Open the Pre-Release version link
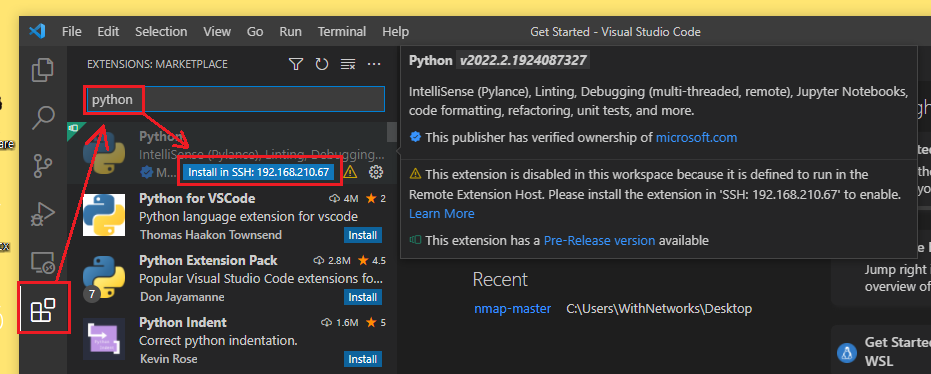Image resolution: width=931 pixels, height=374 pixels. point(600,240)
